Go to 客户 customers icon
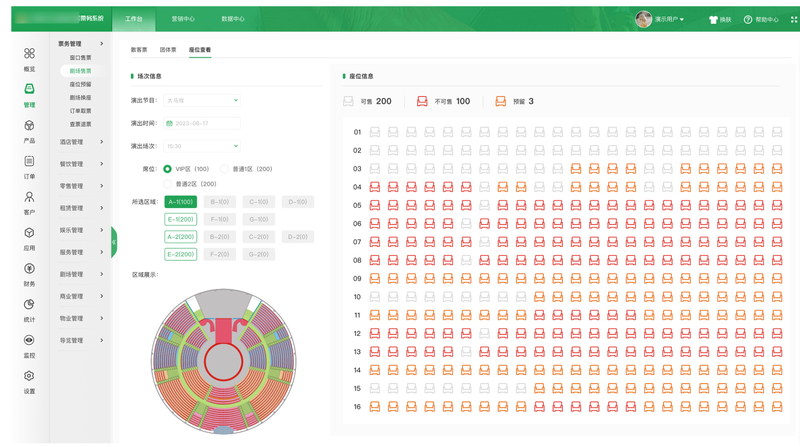This screenshot has width=800, height=447. point(29,198)
